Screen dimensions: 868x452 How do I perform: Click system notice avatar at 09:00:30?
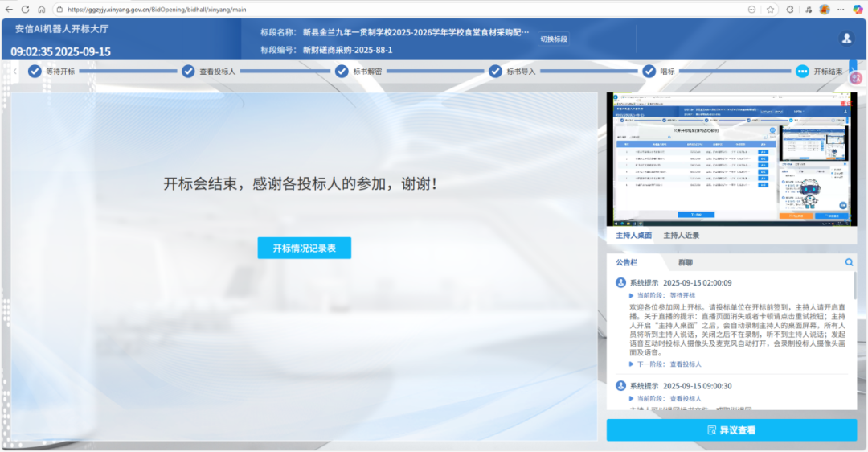[620, 385]
